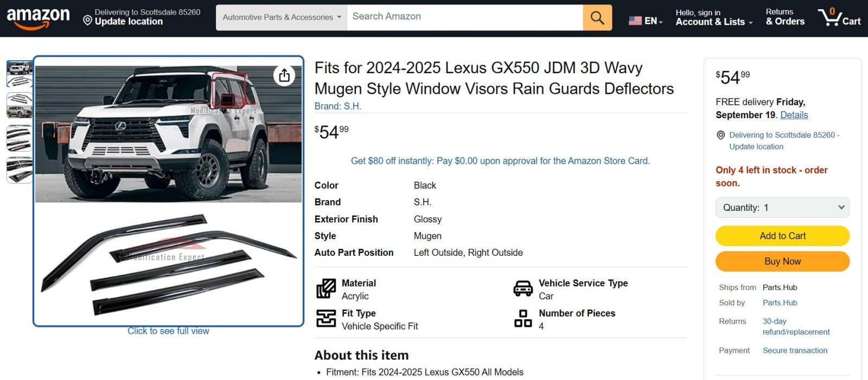Open the S.H. brand link
This screenshot has height=380, width=868.
353,106
